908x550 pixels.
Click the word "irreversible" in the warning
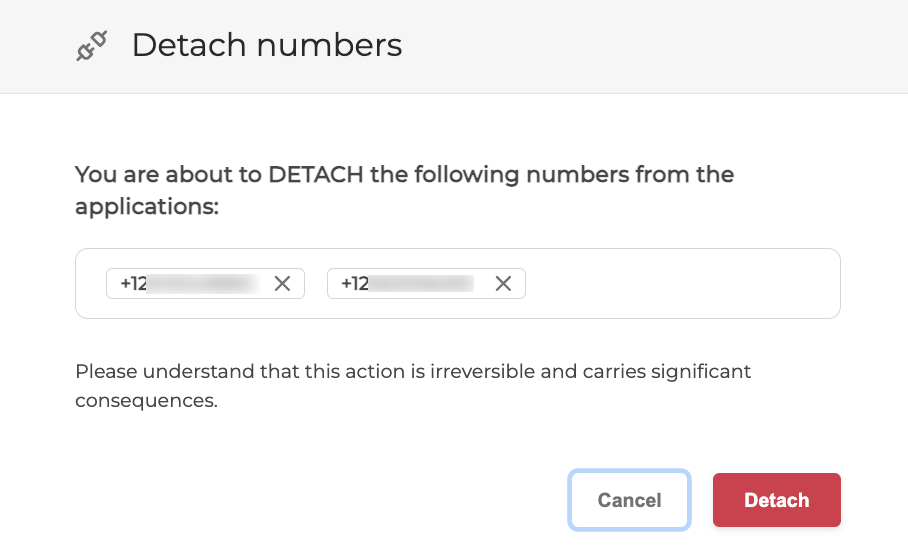pyautogui.click(x=485, y=372)
